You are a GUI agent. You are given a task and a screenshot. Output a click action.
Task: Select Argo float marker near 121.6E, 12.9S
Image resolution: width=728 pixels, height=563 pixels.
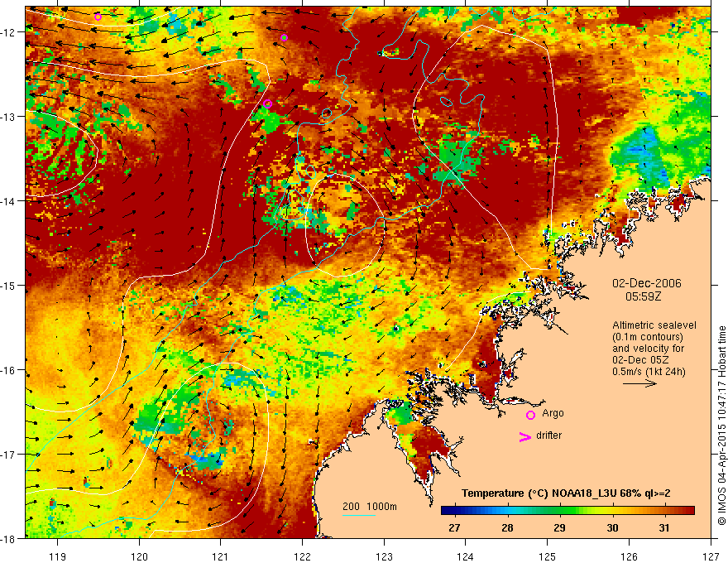(267, 103)
